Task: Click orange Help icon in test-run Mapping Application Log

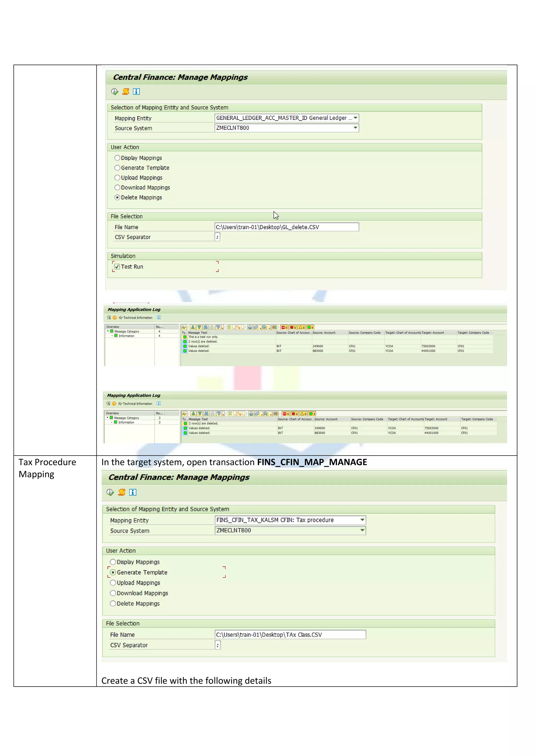Action: 115,318
